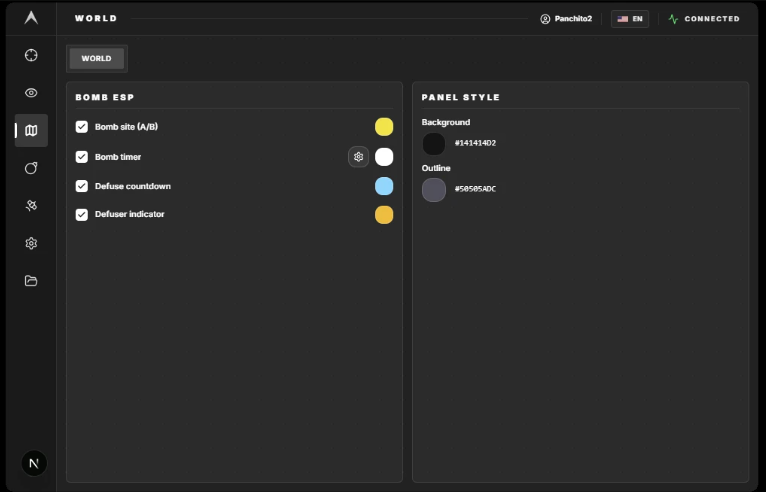The height and width of the screenshot is (492, 766).
Task: Open the Outline color swatch
Action: click(434, 190)
